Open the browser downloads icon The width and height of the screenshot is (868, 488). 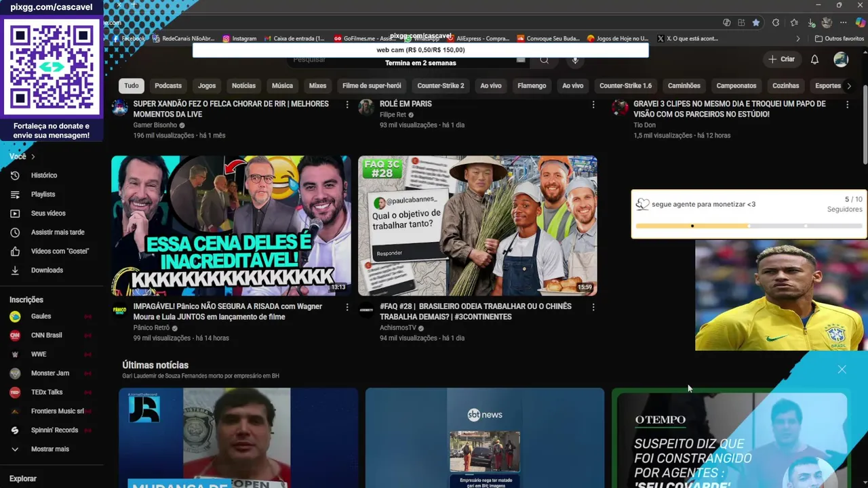(812, 22)
